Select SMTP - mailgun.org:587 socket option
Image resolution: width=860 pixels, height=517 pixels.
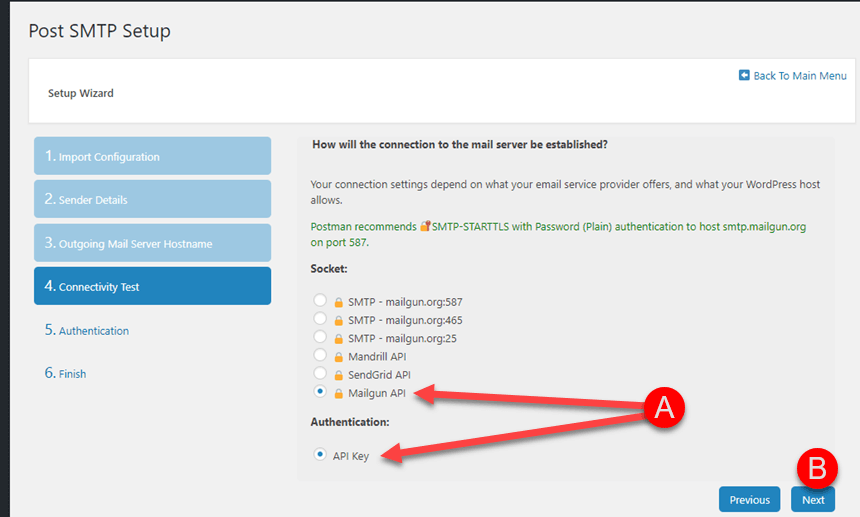click(320, 300)
